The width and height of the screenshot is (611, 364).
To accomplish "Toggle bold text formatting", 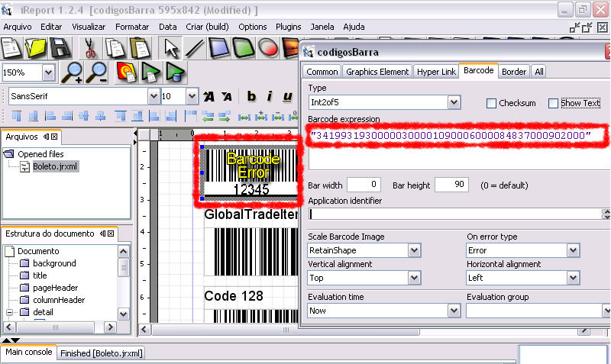I will (x=251, y=96).
